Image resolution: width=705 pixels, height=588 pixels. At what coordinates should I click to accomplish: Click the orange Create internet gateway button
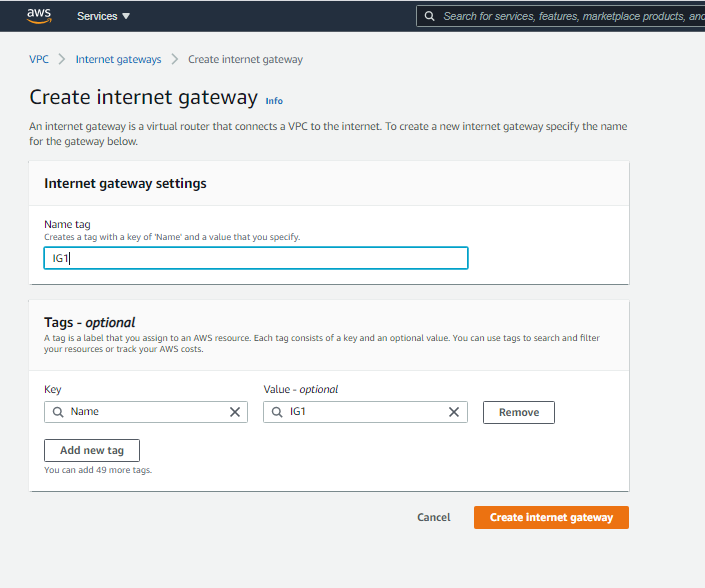point(551,517)
